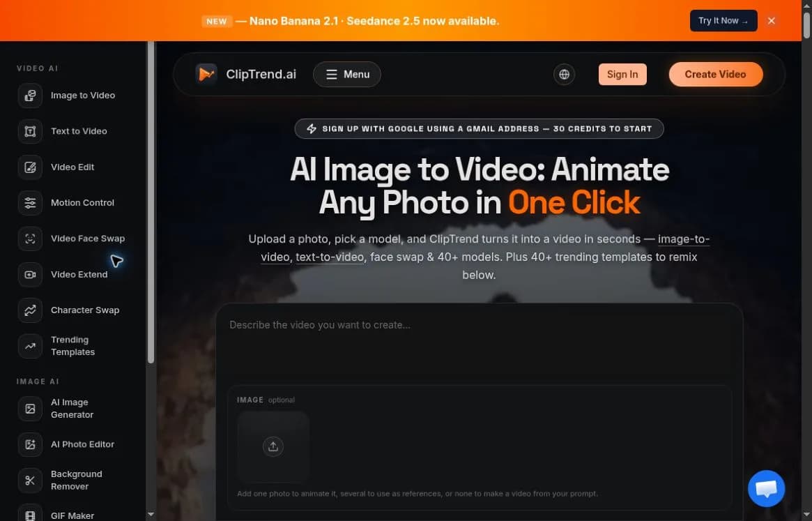Select the Background Remover scissors icon
812x521 pixels.
tap(30, 480)
